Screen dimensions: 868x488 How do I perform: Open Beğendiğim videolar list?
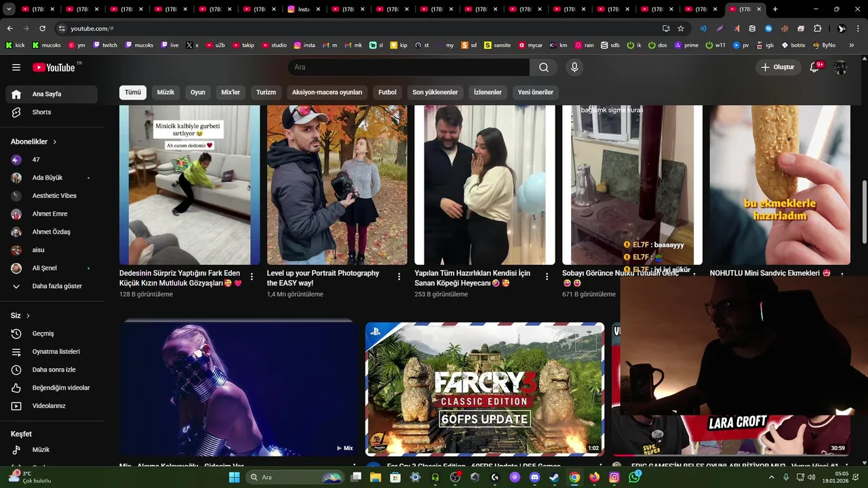pos(52,388)
